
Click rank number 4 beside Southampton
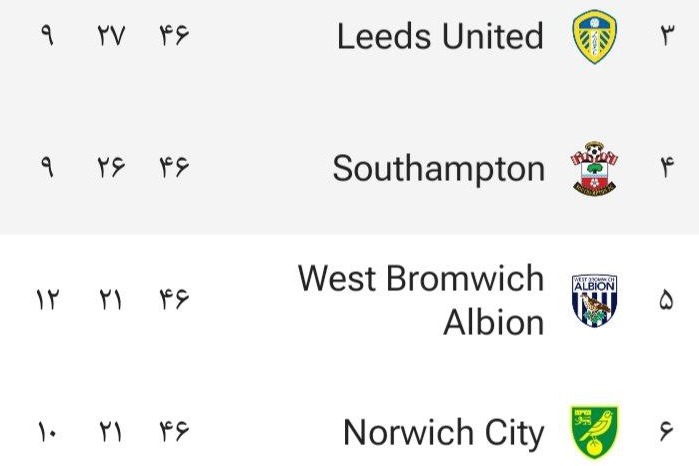667,168
